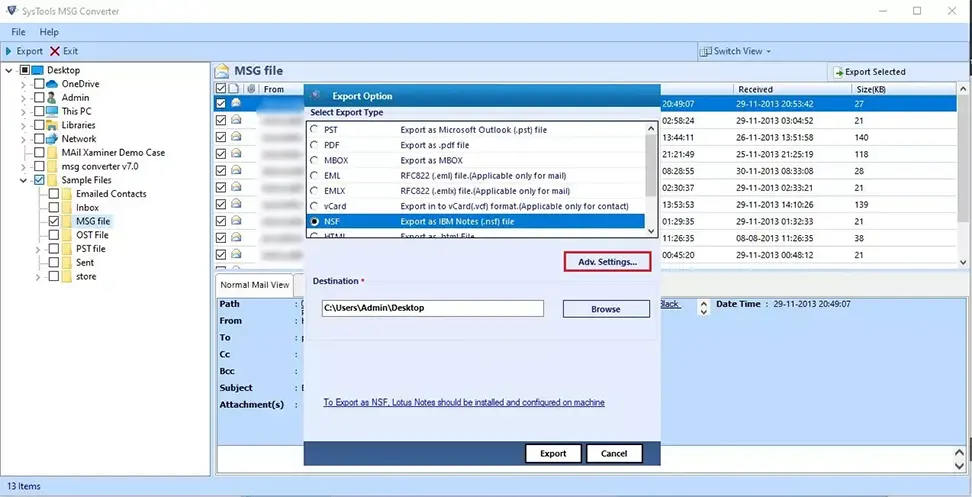Select the EML export radio button
Image resolution: width=972 pixels, height=497 pixels.
point(316,175)
